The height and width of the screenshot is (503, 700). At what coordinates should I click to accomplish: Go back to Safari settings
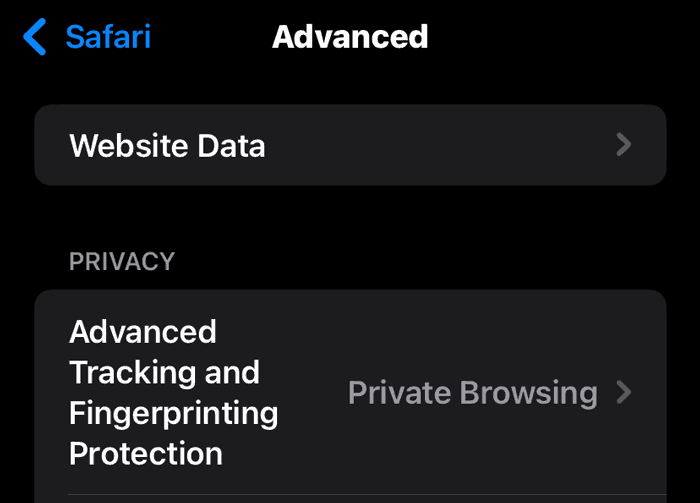pyautogui.click(x=87, y=37)
